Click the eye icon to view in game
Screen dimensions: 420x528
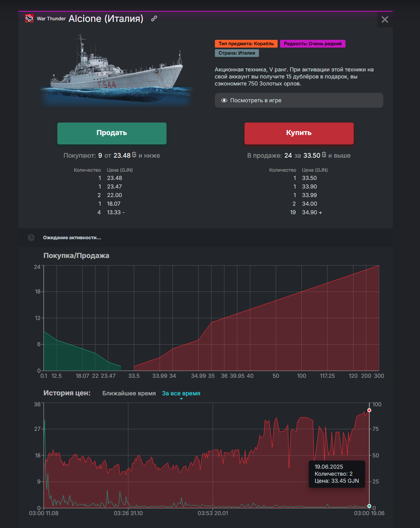[x=224, y=100]
